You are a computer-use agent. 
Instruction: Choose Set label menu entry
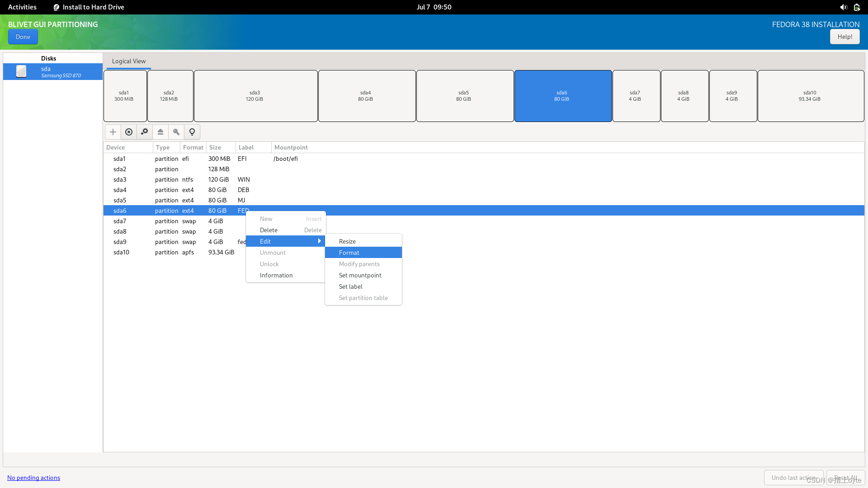pyautogui.click(x=350, y=286)
